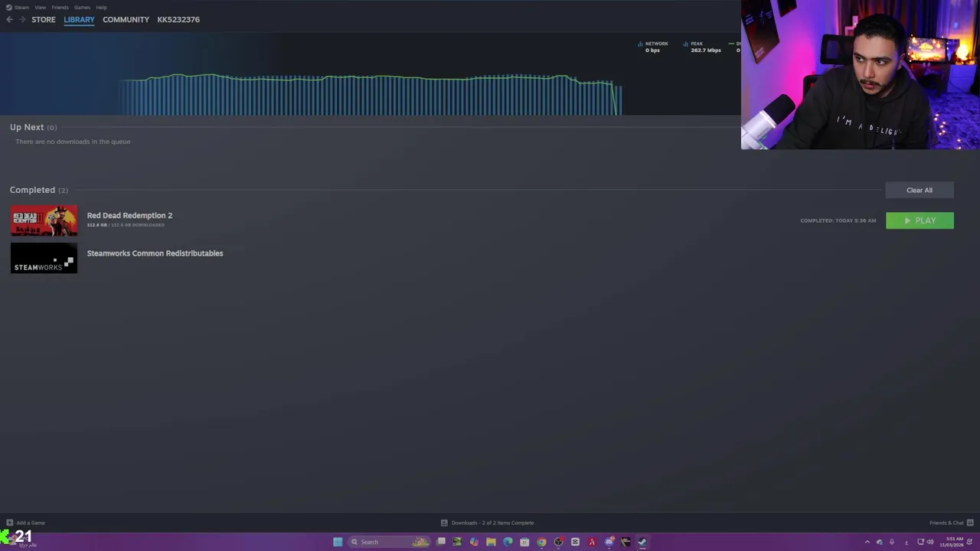This screenshot has height=551, width=980.
Task: Click the Add a Game plus icon
Action: click(x=9, y=523)
